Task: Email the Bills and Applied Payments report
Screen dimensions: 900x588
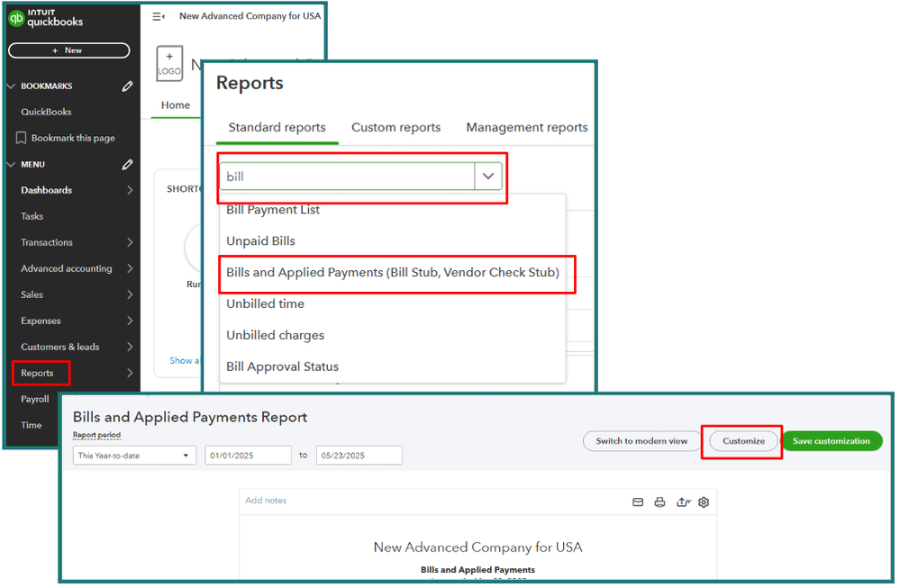Action: point(638,502)
